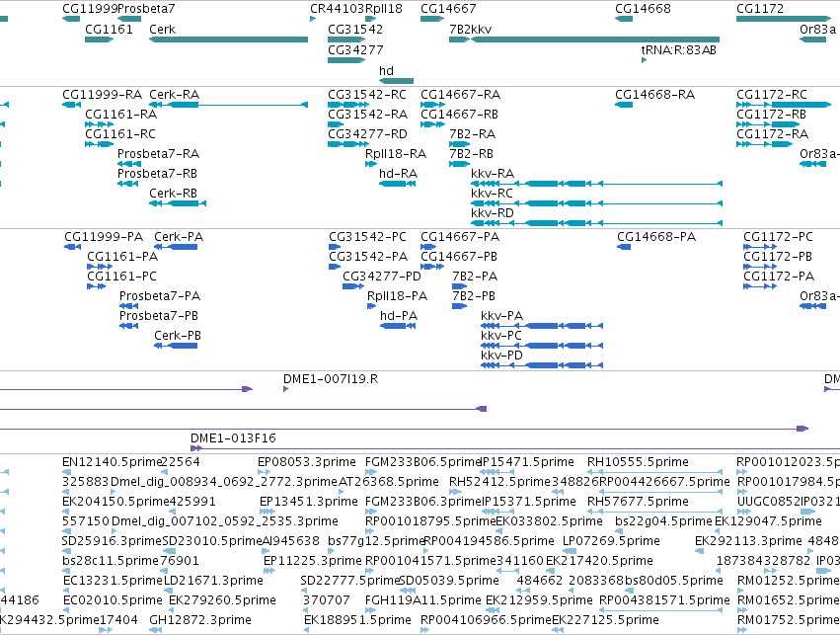Select the CG34277-PD protein label

pos(381,276)
